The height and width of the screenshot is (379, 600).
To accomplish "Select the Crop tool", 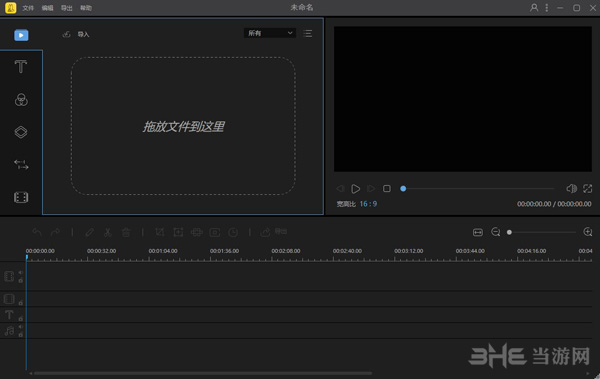I will click(160, 232).
